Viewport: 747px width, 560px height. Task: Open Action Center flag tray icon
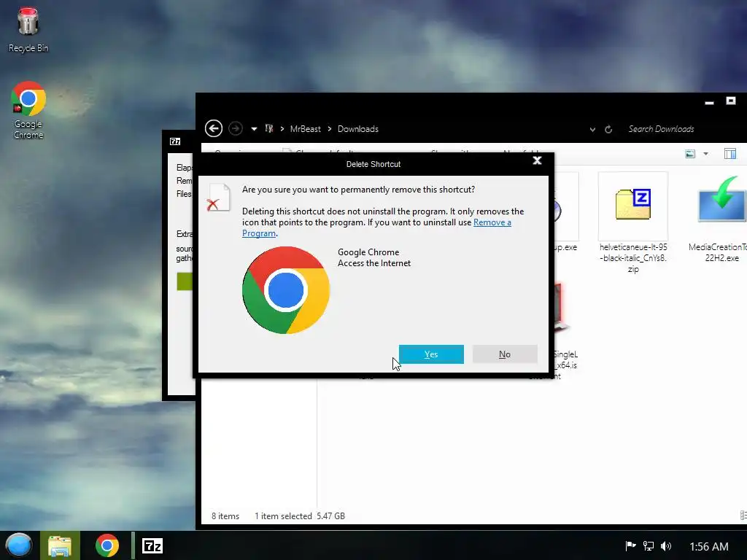(630, 546)
